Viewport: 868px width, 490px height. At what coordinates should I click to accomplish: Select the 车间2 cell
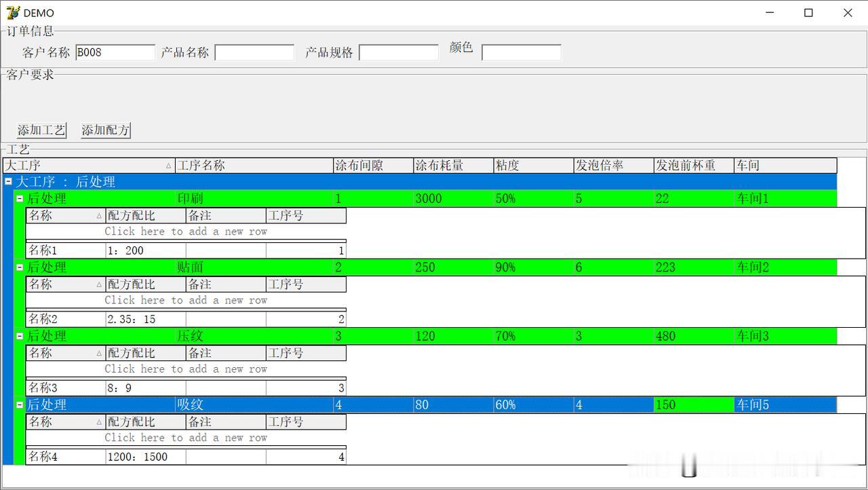[785, 267]
